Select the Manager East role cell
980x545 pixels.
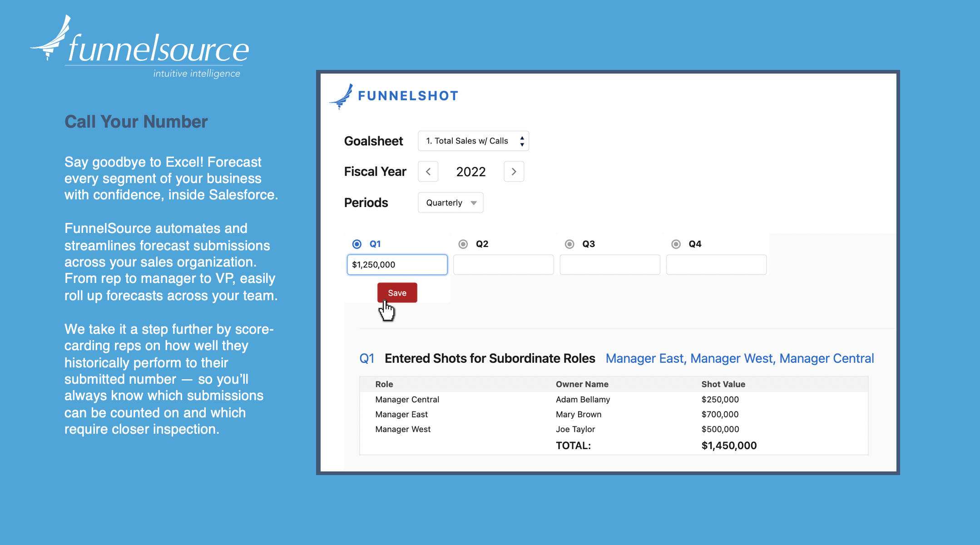click(401, 415)
